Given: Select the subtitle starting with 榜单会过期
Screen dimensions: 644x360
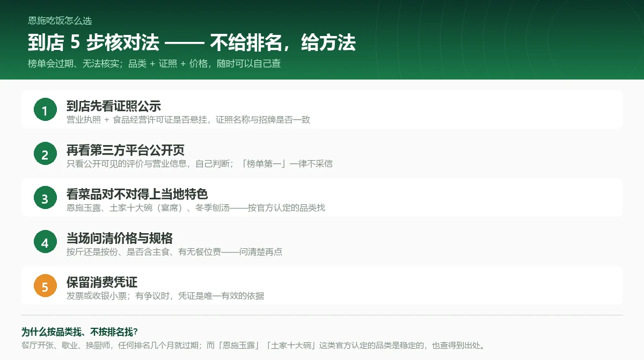Looking at the screenshot, I should coord(155,63).
